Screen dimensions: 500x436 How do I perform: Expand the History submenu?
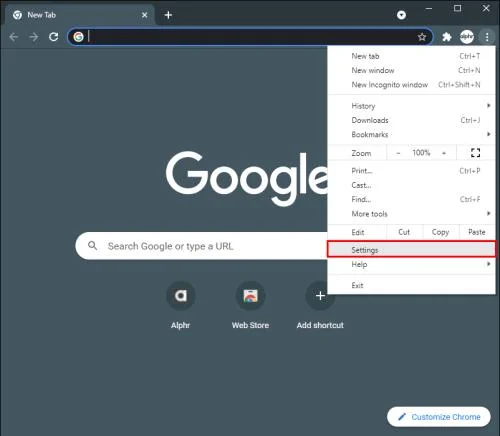411,106
